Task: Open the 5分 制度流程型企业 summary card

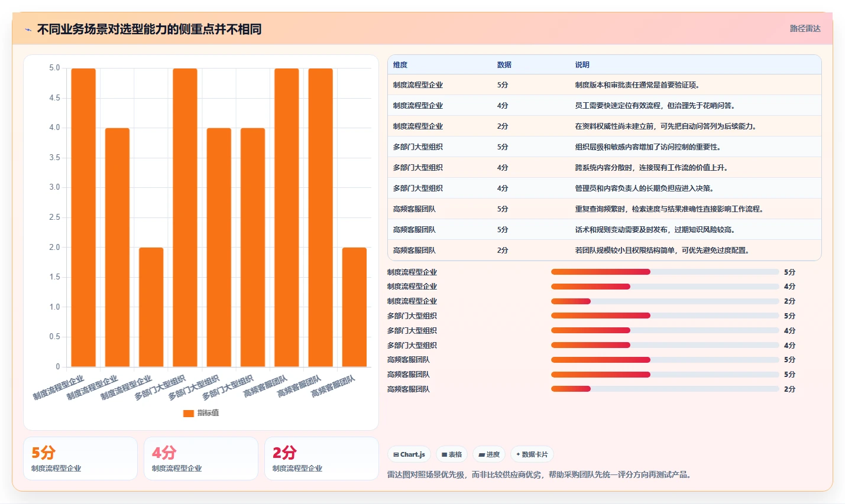Action: (x=80, y=459)
